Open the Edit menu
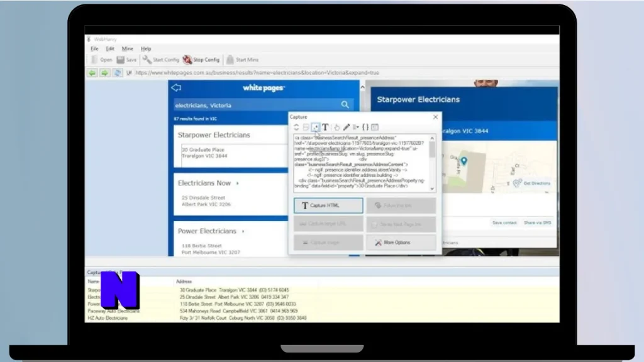The image size is (644, 362). 110,48
